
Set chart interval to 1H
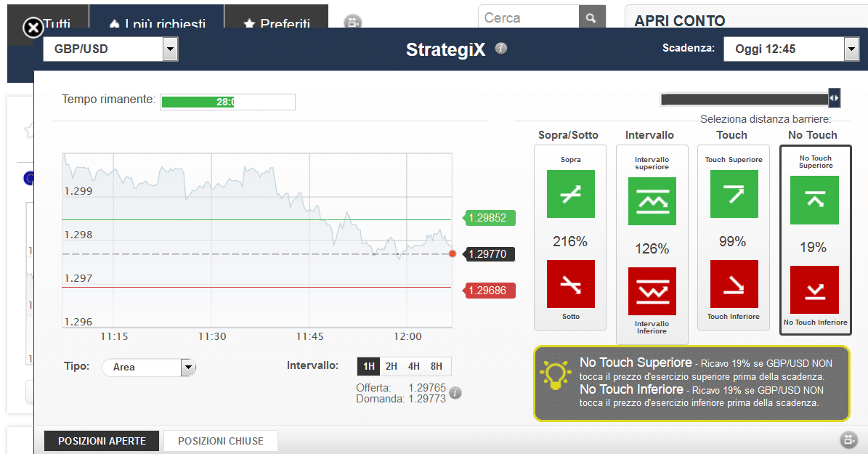(x=368, y=366)
